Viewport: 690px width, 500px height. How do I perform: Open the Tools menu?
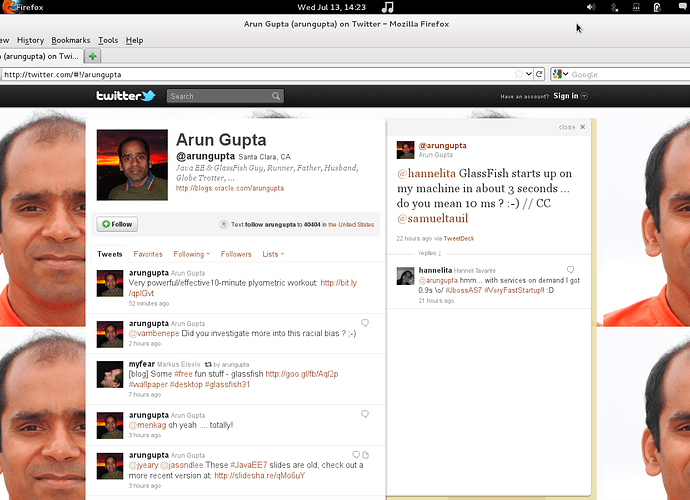click(x=108, y=40)
